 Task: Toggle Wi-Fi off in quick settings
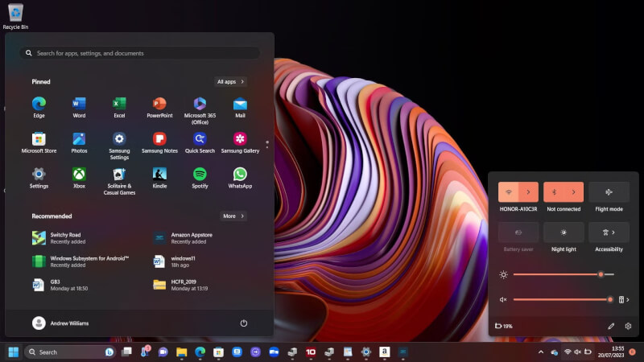[509, 192]
